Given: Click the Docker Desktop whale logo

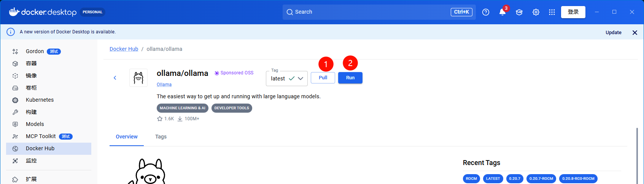Looking at the screenshot, I should coord(14,12).
